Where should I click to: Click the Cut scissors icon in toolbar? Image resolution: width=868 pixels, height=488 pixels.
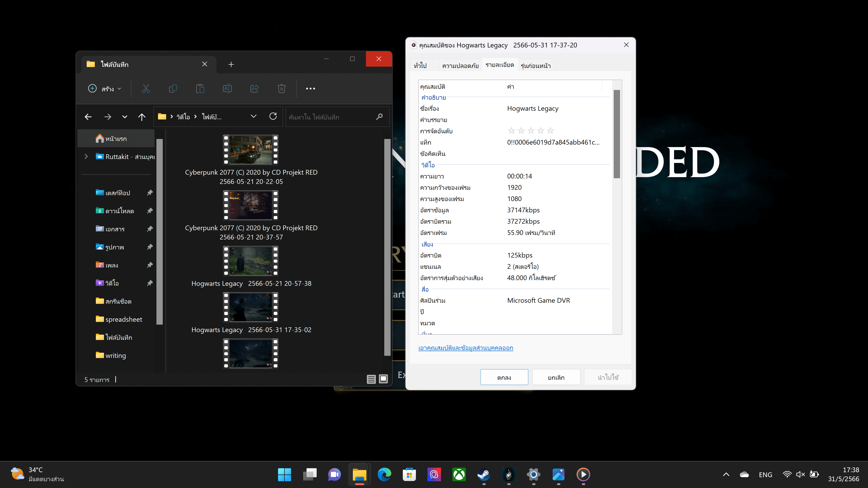point(146,89)
